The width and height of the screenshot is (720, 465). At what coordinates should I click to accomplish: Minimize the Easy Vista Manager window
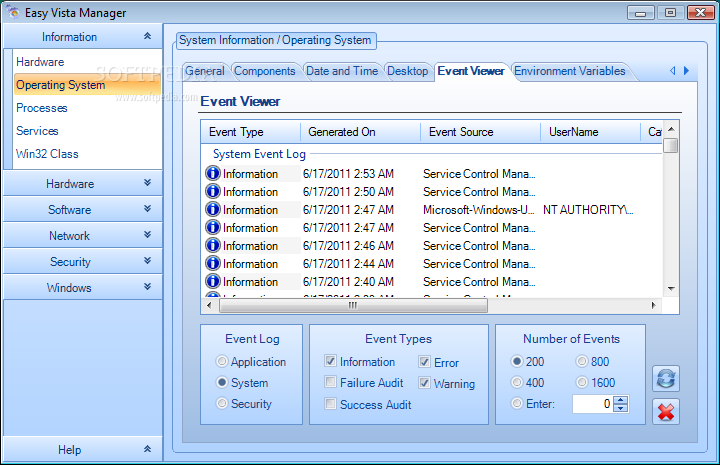click(641, 13)
